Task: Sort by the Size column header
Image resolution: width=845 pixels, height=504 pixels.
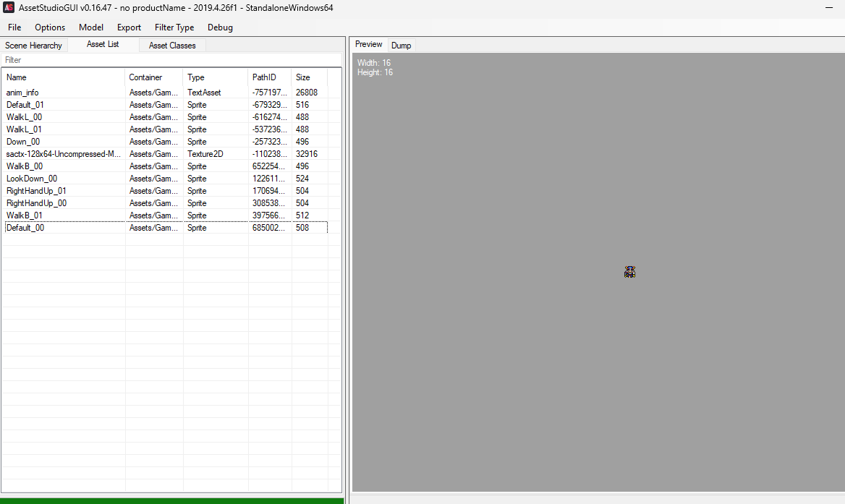Action: [x=309, y=77]
